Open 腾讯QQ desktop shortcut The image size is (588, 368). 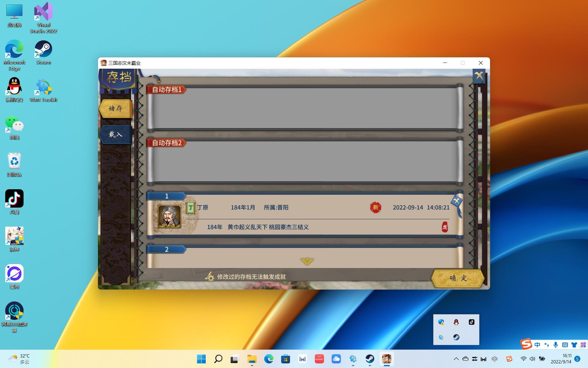tap(14, 90)
